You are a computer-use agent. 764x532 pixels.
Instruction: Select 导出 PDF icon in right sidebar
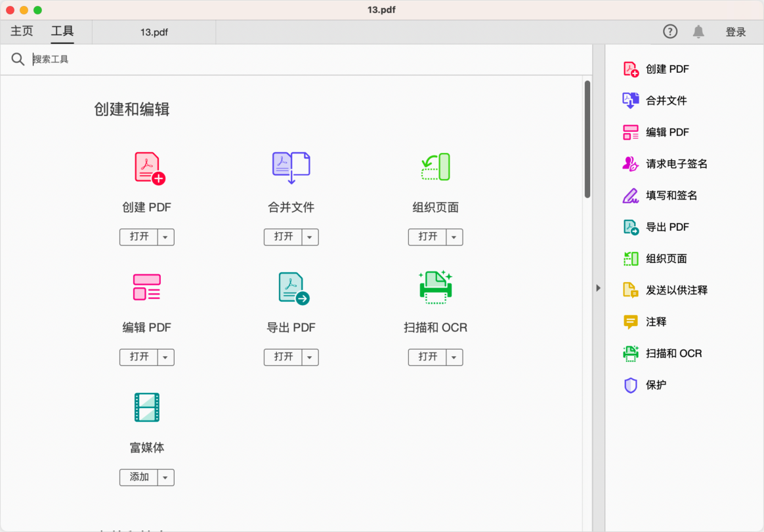tap(631, 227)
